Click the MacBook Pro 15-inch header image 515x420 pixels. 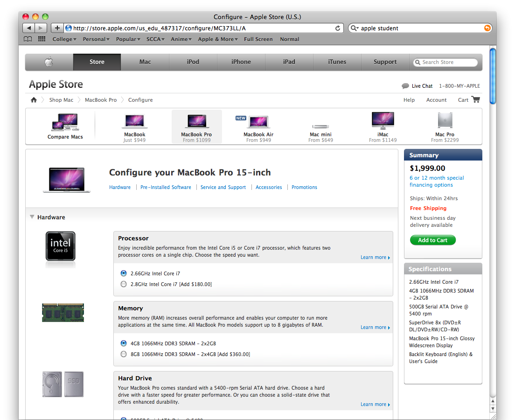(x=67, y=180)
